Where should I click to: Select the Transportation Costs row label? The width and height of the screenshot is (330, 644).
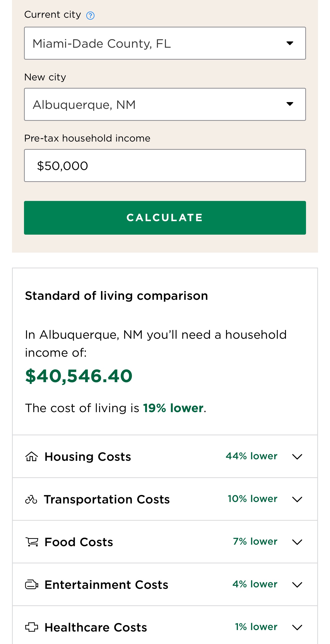tap(107, 499)
